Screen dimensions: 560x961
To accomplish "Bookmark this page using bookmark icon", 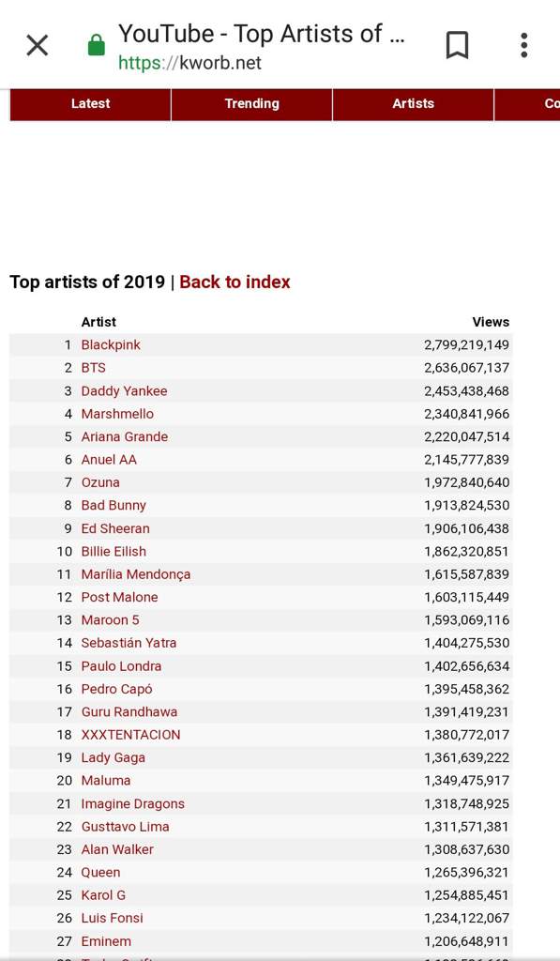I will coord(457,45).
